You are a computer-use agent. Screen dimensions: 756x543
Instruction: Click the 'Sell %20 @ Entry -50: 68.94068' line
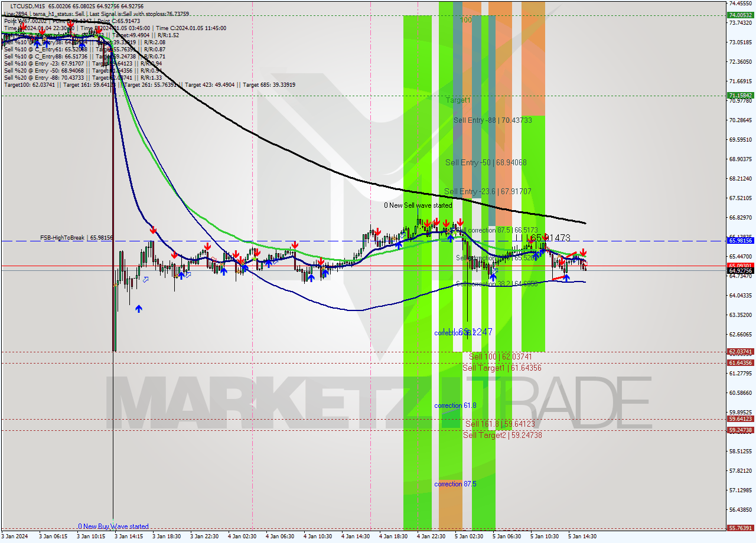(83, 71)
